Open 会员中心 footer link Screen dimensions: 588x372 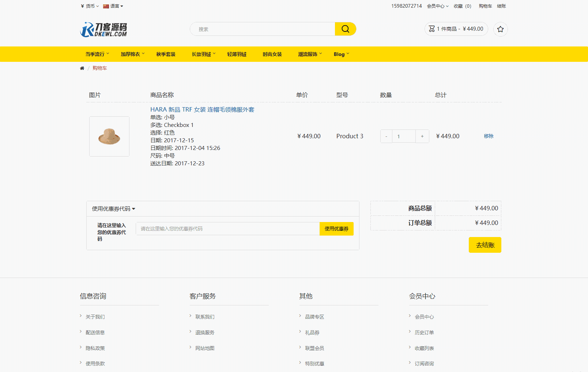(x=424, y=317)
